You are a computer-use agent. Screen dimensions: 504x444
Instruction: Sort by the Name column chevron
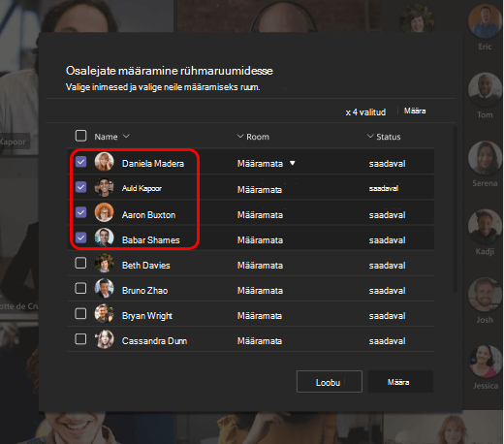[126, 136]
